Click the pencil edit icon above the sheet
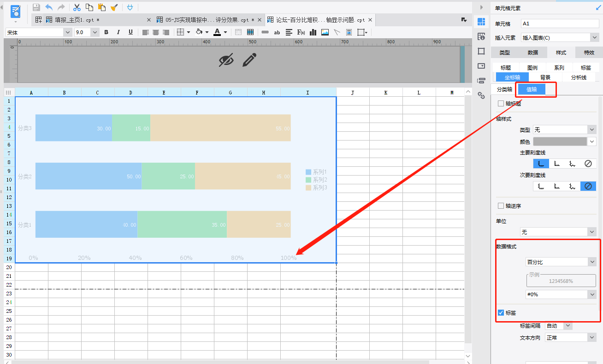 point(249,60)
